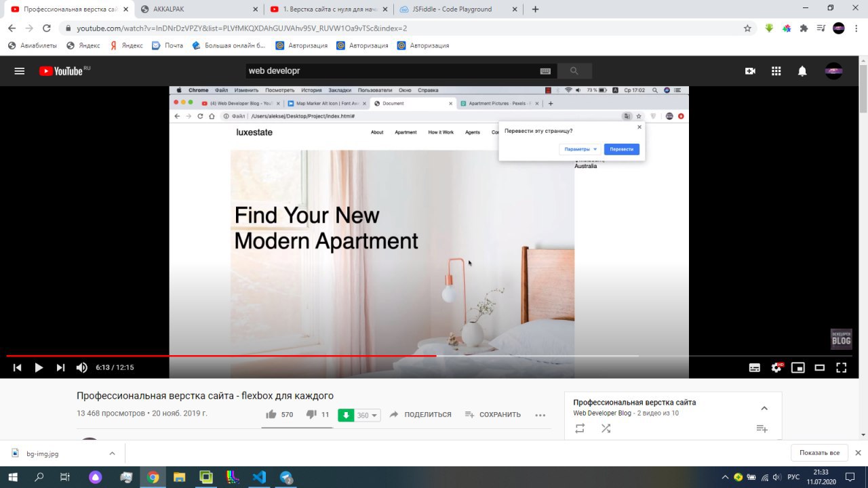The image size is (868, 488).
Task: Open the on-screen keyboard in search box
Action: tap(545, 70)
